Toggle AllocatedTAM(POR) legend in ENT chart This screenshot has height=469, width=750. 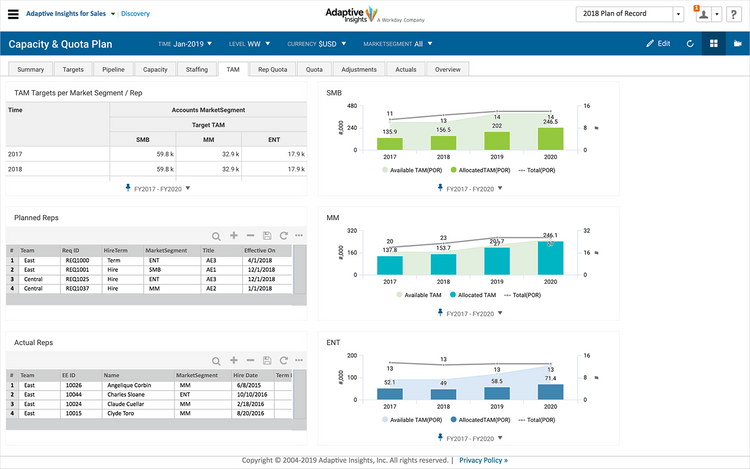480,420
